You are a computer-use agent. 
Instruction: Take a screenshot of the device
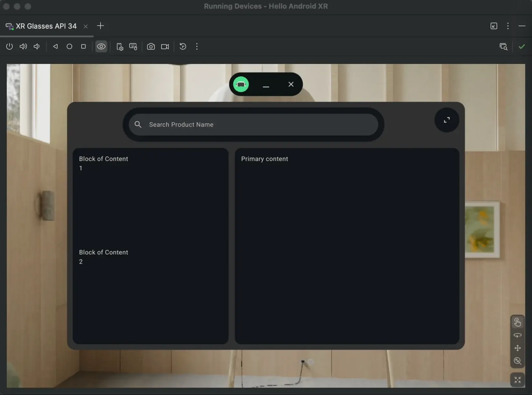(x=151, y=46)
